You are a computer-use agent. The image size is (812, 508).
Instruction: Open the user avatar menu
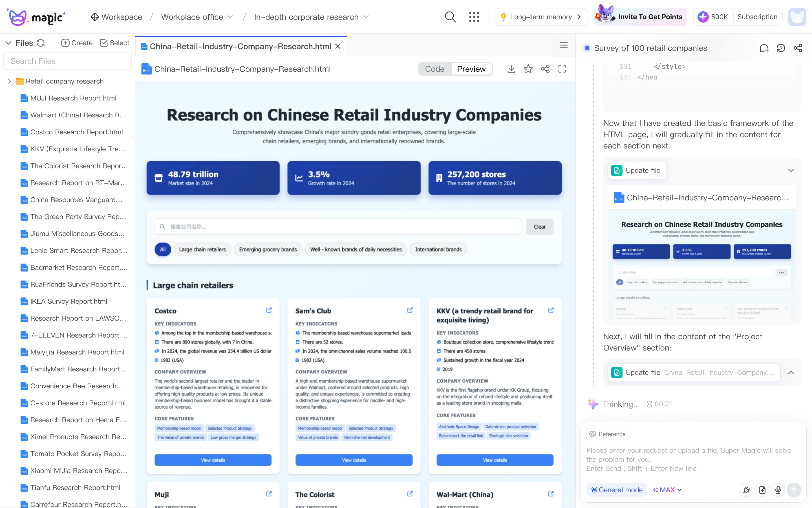(797, 17)
